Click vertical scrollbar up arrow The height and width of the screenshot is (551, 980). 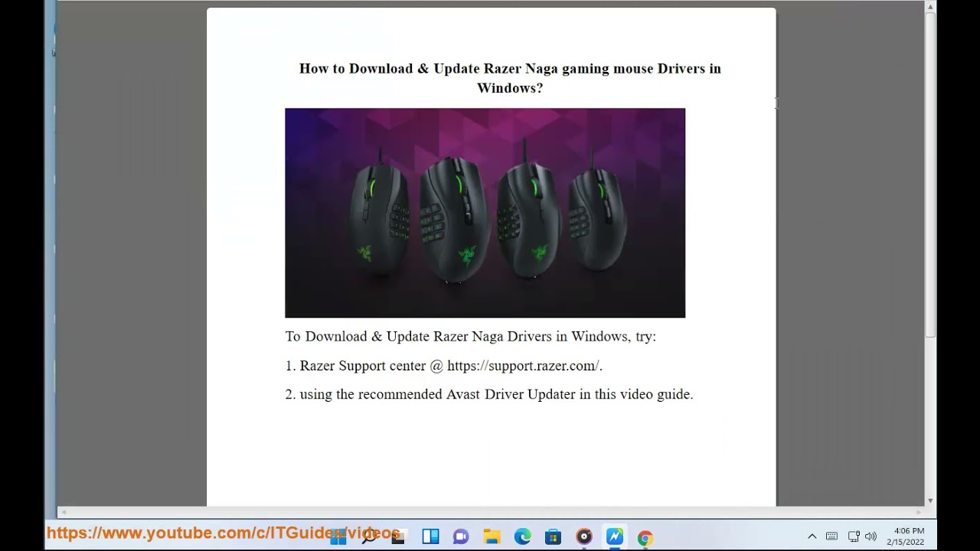click(930, 7)
